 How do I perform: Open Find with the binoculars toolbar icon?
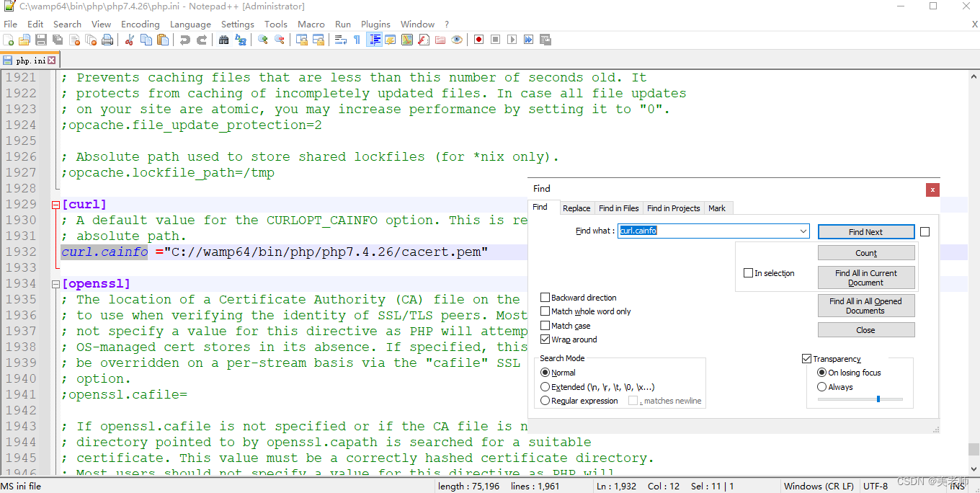[223, 40]
